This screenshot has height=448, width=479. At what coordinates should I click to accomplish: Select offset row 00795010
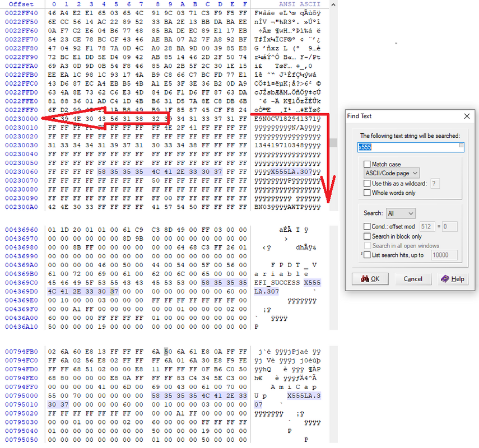21,405
